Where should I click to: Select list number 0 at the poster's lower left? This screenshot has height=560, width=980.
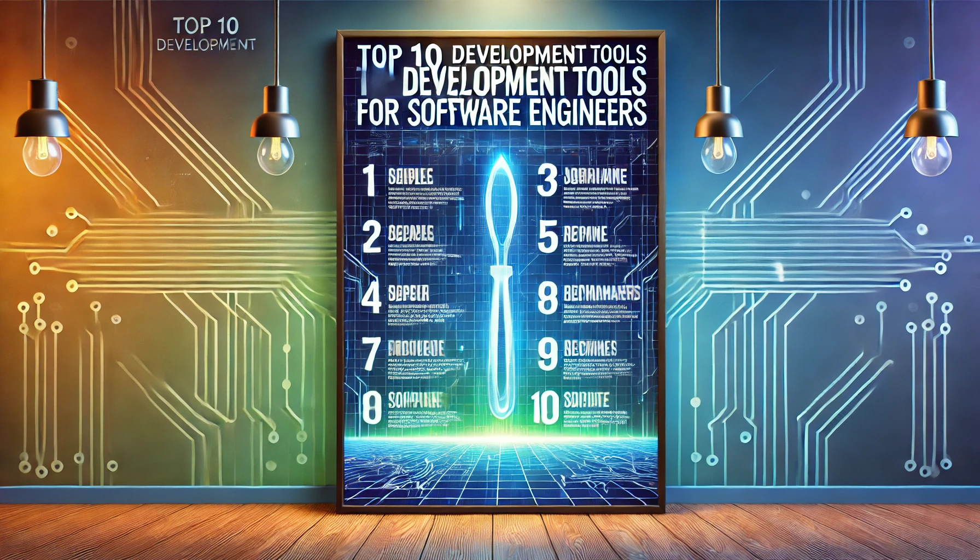pos(372,407)
